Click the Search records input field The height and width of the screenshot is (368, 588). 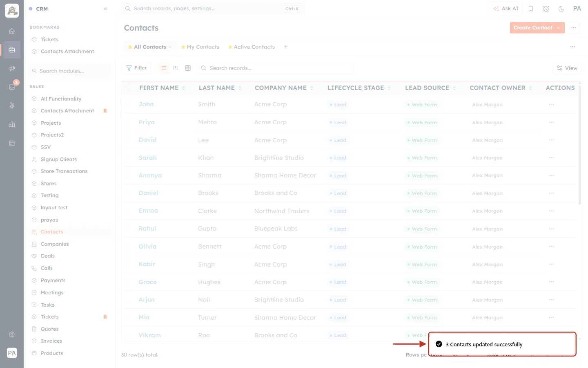[275, 68]
